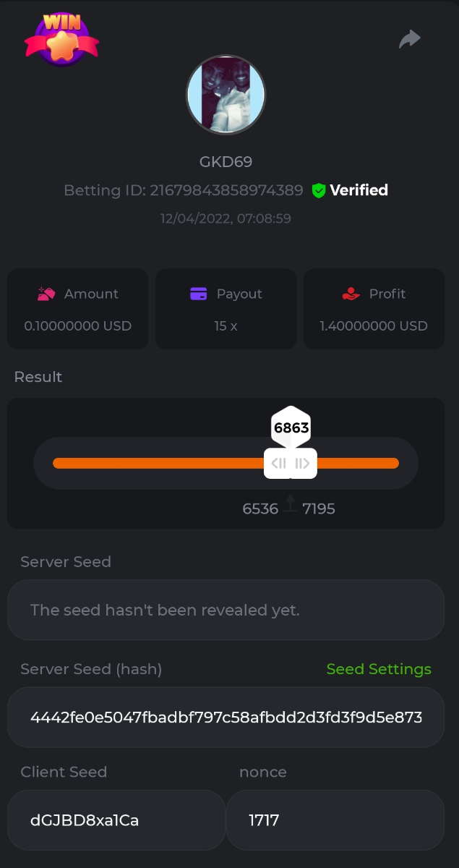The height and width of the screenshot is (868, 459).
Task: Click the WIN star badge
Action: coord(61,39)
